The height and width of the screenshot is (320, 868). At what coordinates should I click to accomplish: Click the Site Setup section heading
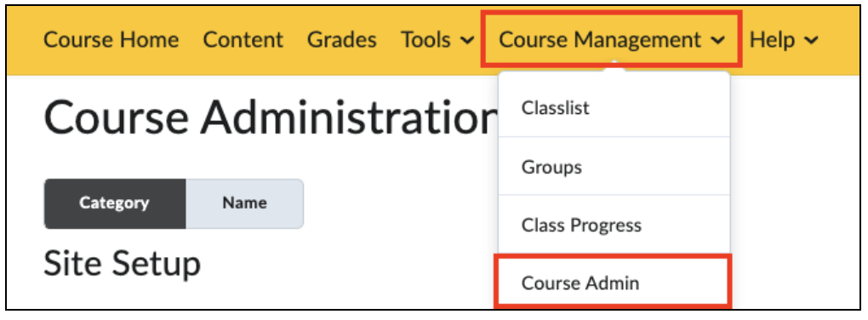(123, 263)
